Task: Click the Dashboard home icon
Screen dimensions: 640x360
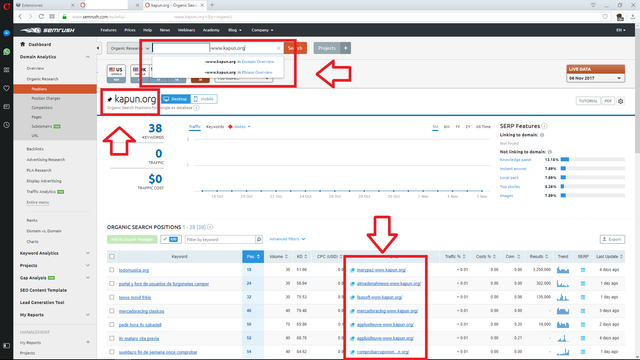Action: click(22, 44)
